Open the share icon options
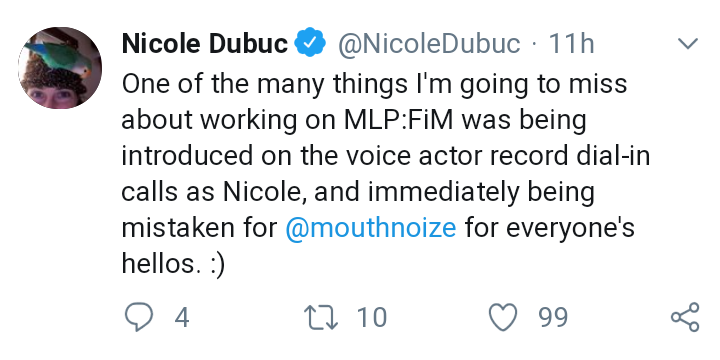This screenshot has height=360, width=720. 685,317
